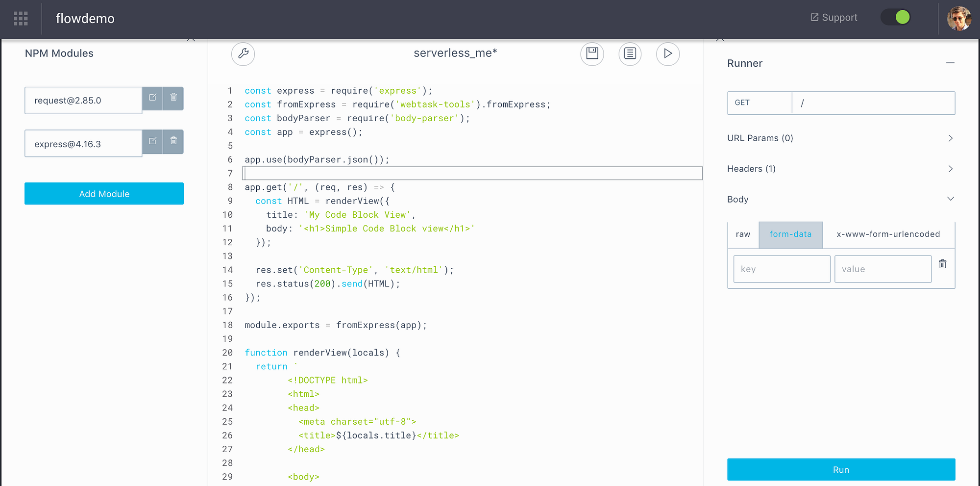The image size is (980, 486).
Task: Open the secrets wrench settings icon
Action: click(244, 54)
